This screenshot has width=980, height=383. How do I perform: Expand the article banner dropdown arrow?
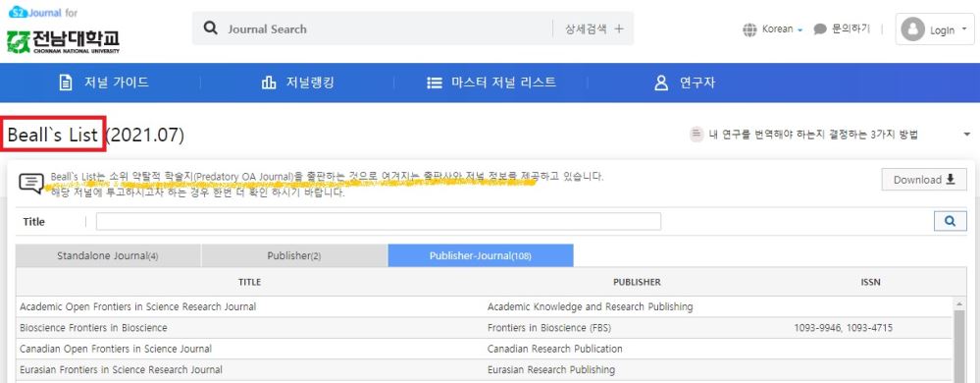point(967,135)
